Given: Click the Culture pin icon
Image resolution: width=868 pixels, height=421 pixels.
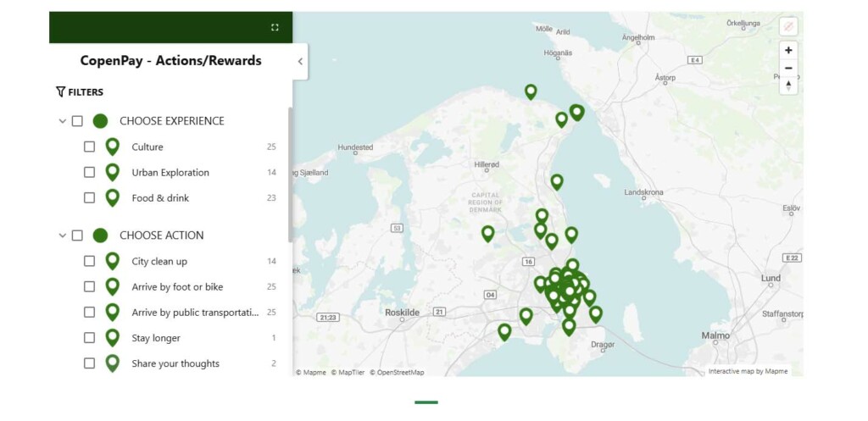Looking at the screenshot, I should (112, 147).
